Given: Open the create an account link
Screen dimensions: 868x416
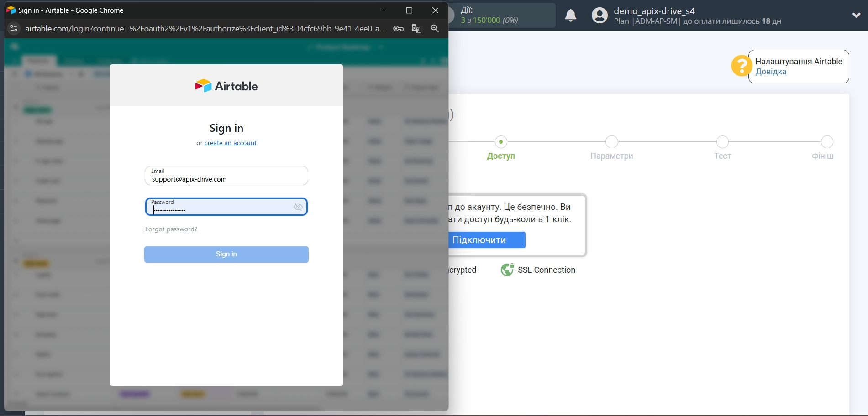Looking at the screenshot, I should click(x=231, y=143).
